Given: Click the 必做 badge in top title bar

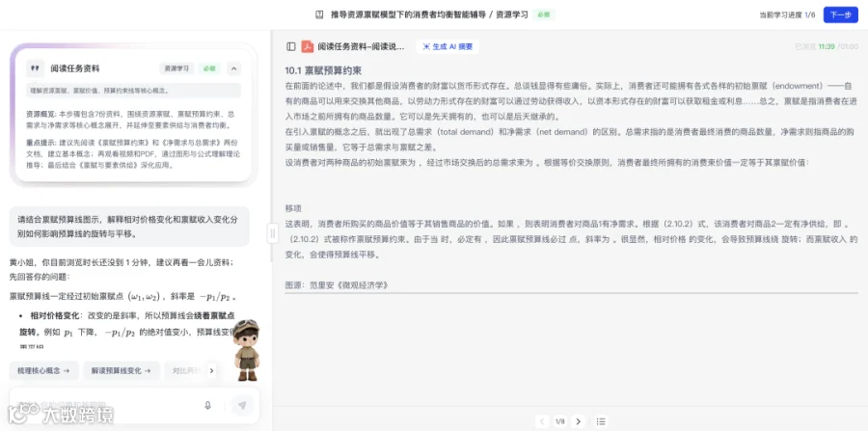Looking at the screenshot, I should click(544, 14).
